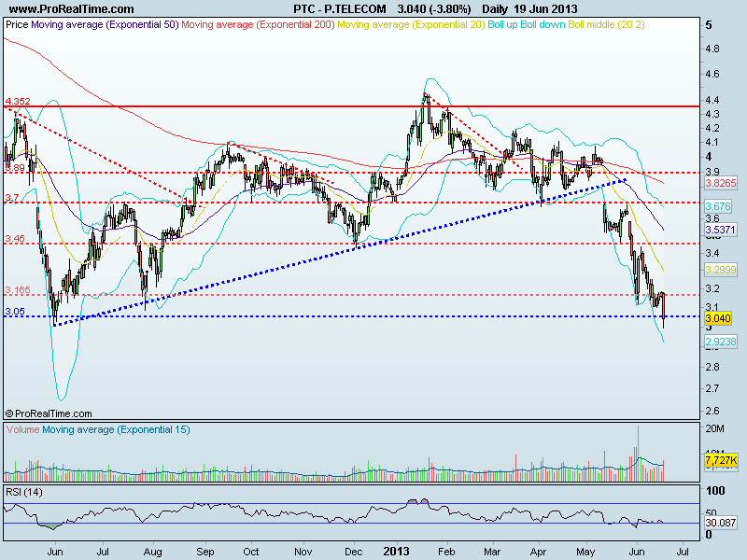
Task: Click the Jul month marker at chart end
Action: [683, 552]
